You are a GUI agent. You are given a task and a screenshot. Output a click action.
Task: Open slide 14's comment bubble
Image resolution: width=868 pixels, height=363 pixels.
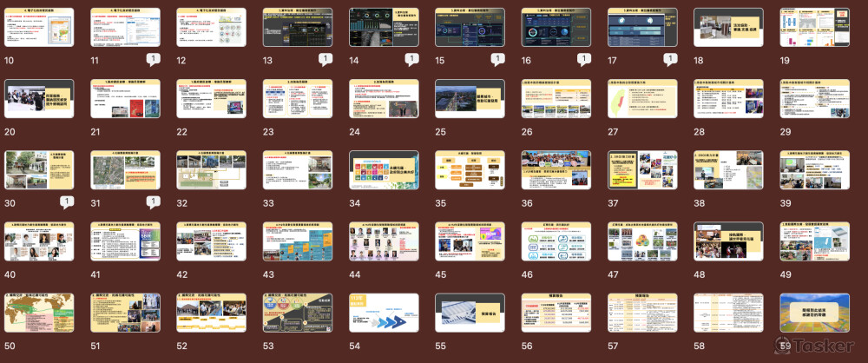pos(411,59)
